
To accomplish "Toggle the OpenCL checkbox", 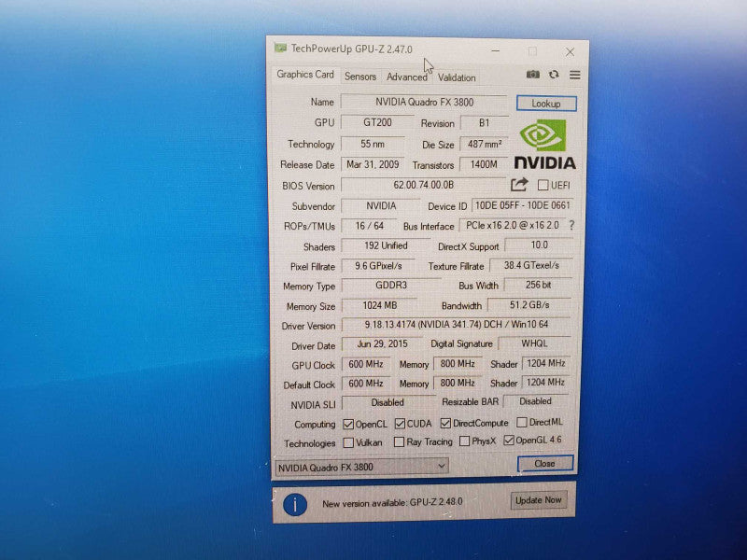I will (x=348, y=424).
